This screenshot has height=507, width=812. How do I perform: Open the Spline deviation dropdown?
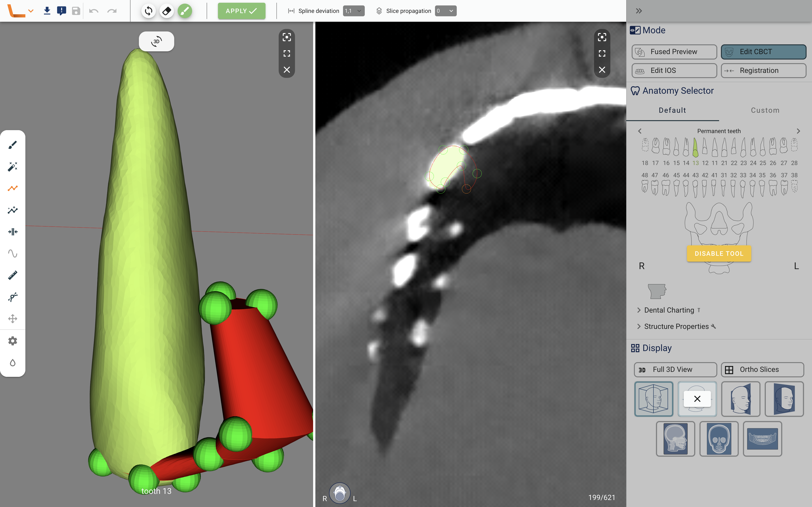[354, 11]
